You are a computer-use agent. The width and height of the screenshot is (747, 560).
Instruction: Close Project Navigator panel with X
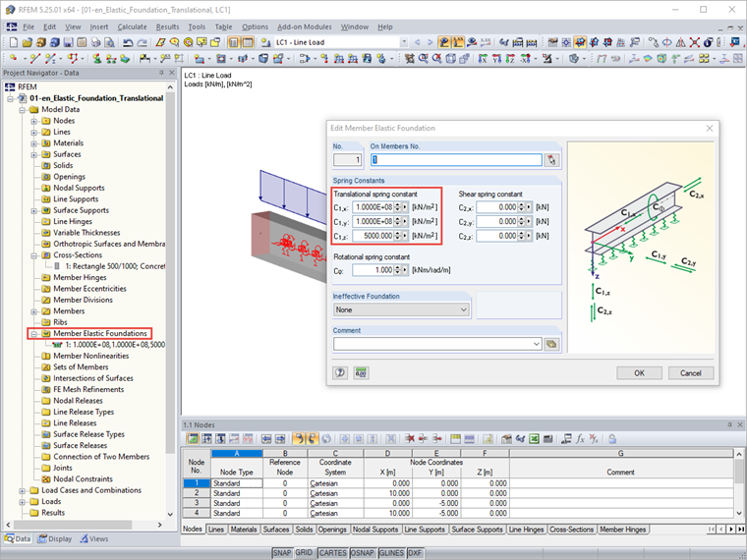171,73
